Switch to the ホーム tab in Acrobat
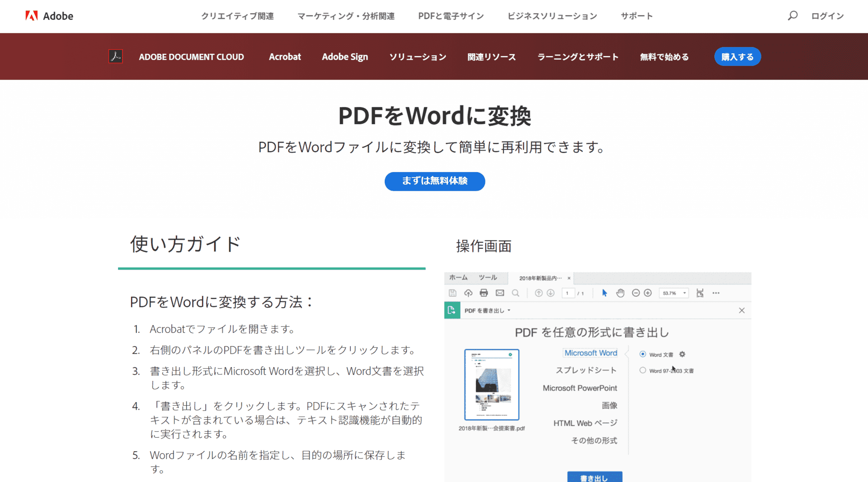 tap(458, 277)
